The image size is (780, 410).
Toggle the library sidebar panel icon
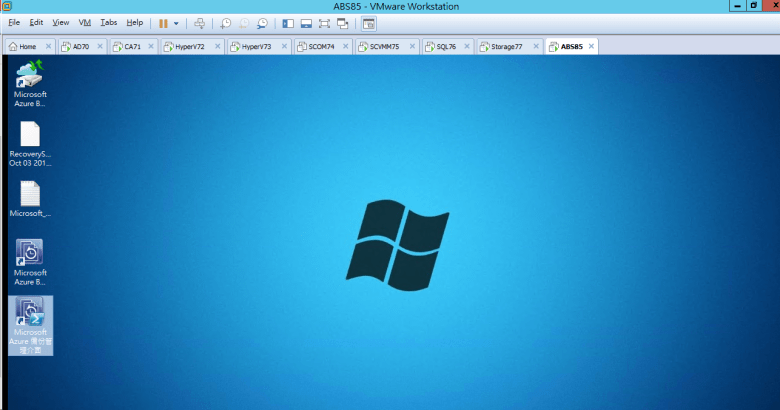(288, 22)
